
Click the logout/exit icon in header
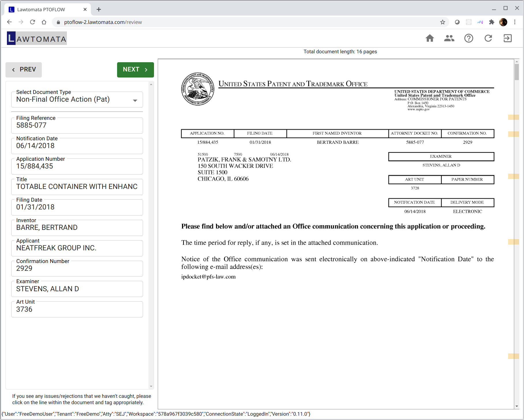point(508,38)
